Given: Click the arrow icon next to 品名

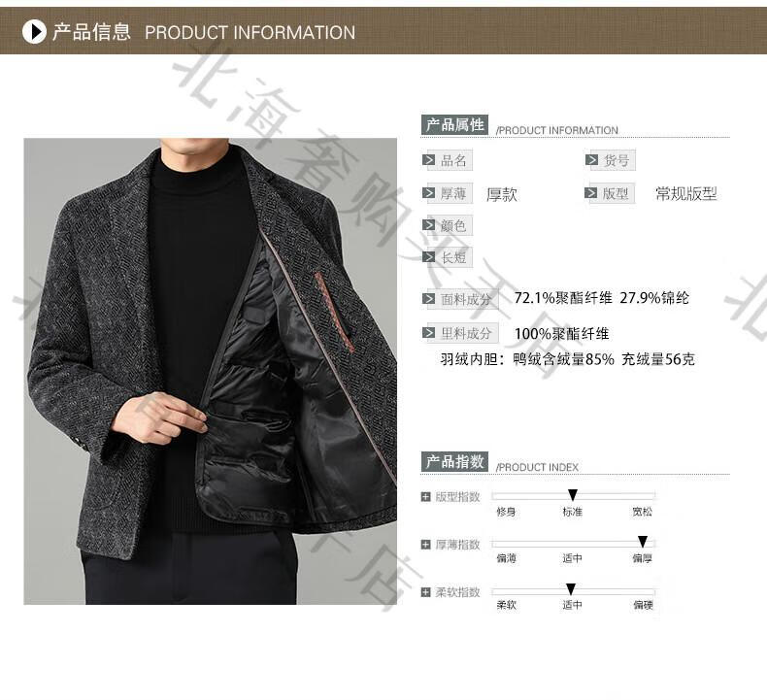Looking at the screenshot, I should pyautogui.click(x=428, y=160).
